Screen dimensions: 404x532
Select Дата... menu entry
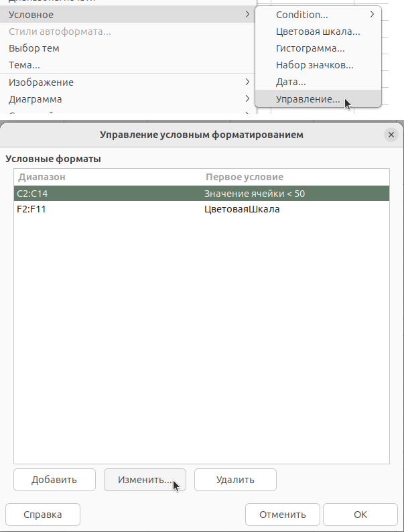click(x=318, y=82)
